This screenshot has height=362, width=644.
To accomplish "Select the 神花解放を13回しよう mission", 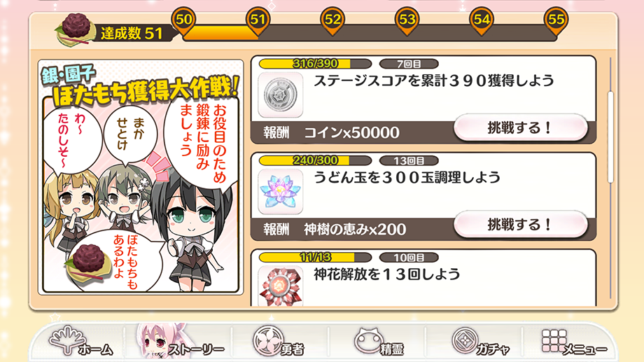I will click(423, 278).
